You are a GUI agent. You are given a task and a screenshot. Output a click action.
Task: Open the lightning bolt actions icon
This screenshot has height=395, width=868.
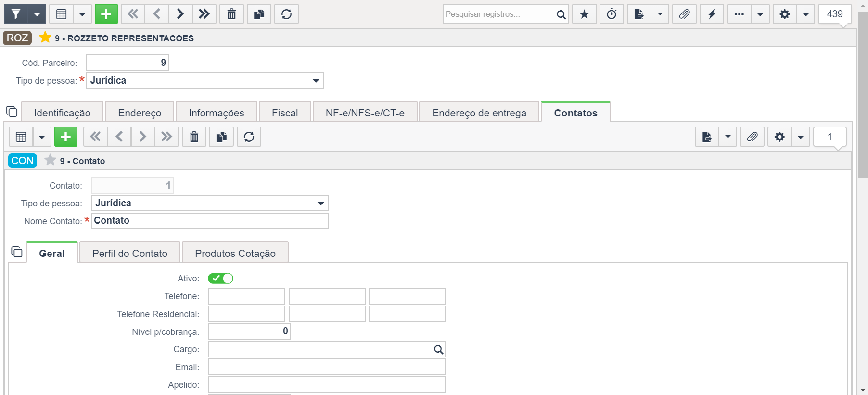pos(712,14)
